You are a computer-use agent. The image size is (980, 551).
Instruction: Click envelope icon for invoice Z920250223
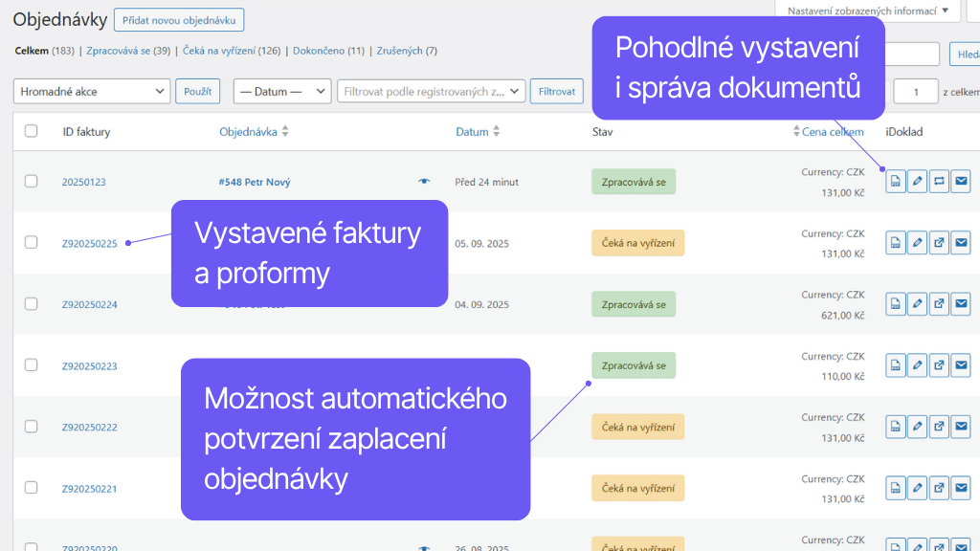coord(961,365)
